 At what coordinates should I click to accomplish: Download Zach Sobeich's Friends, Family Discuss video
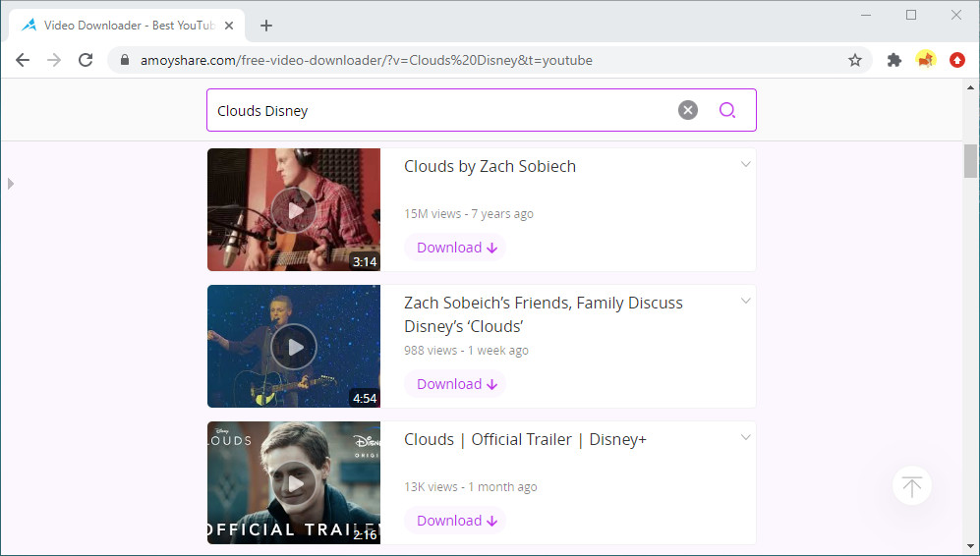[456, 383]
